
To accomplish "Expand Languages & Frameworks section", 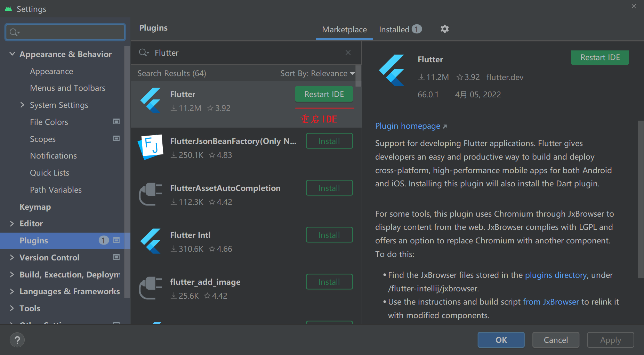I will 12,291.
